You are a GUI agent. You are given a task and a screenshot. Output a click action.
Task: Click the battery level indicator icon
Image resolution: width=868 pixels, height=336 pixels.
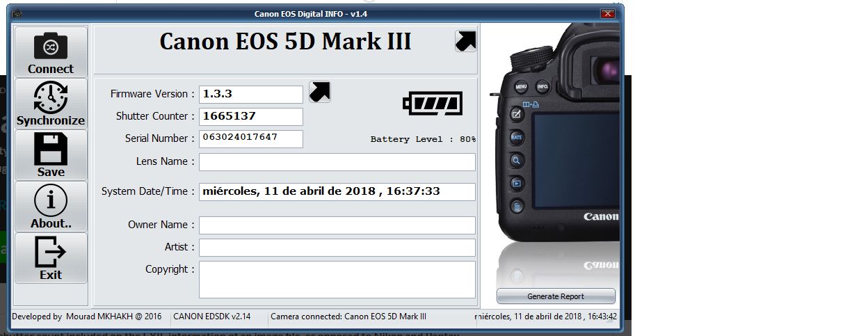click(431, 104)
